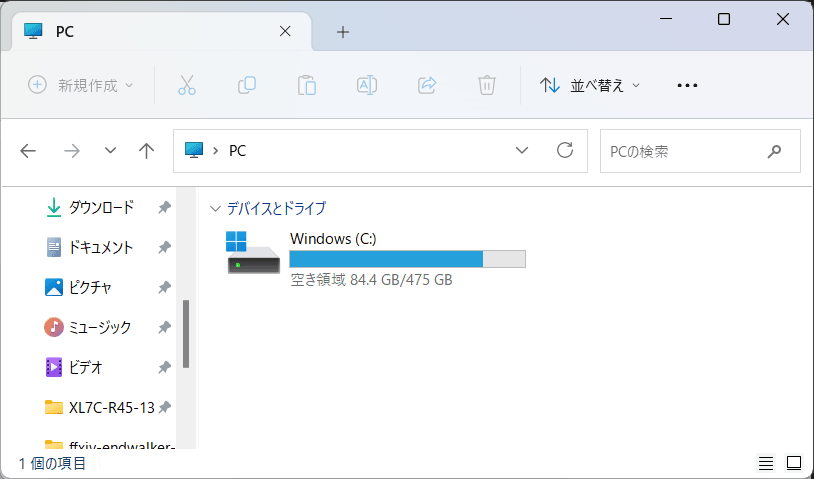814x479 pixels.
Task: Open recent locations chevron dropdown
Action: click(x=110, y=151)
